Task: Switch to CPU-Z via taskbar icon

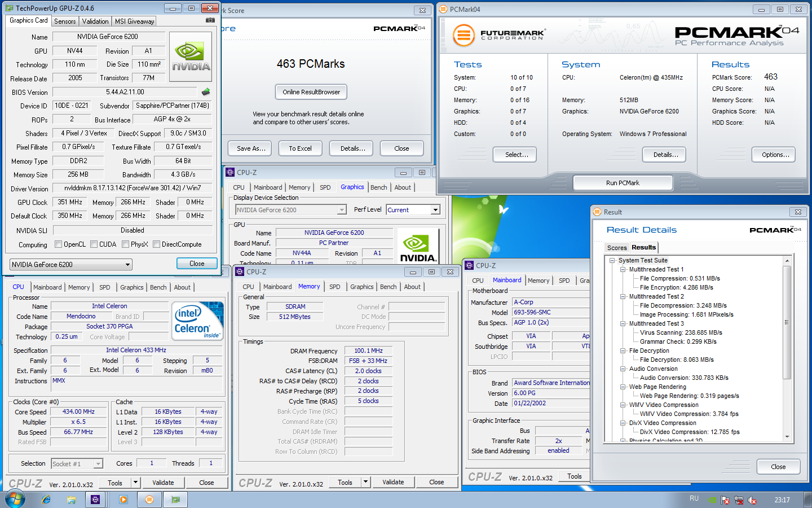Action: pyautogui.click(x=95, y=500)
